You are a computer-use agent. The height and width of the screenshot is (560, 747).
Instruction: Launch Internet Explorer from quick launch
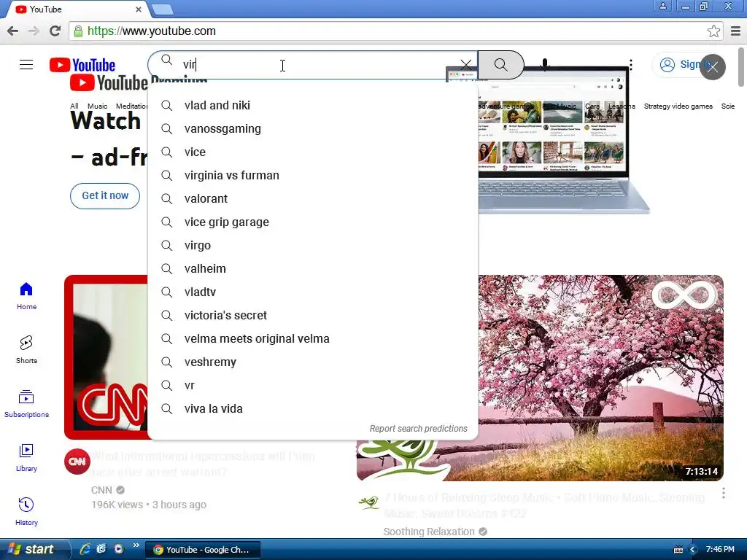click(85, 549)
